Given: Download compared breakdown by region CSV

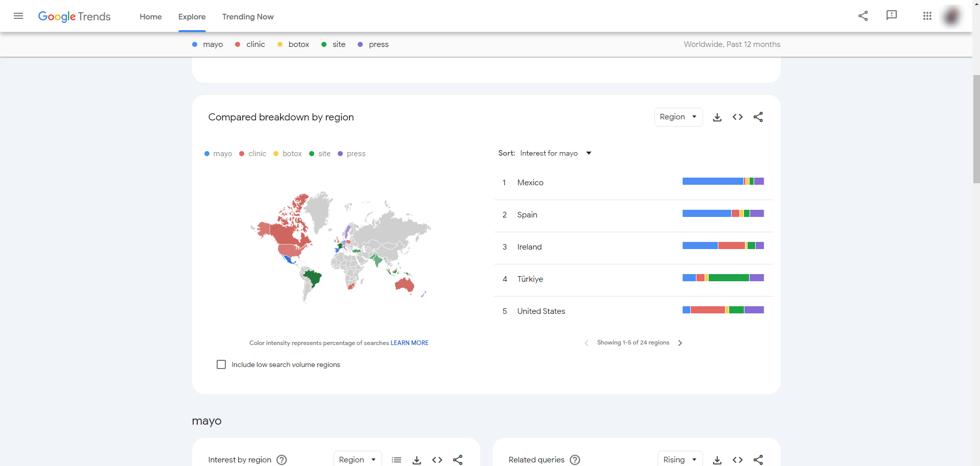Looking at the screenshot, I should click(x=717, y=117).
